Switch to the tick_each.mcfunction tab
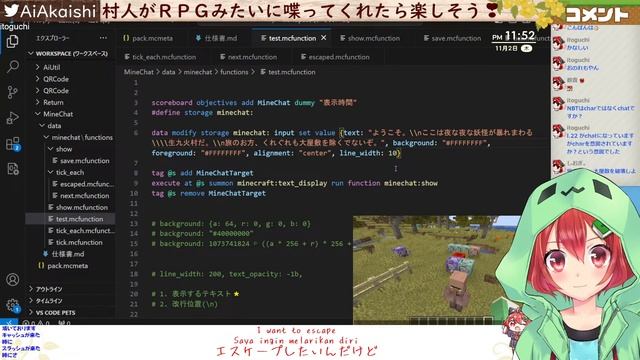Screen dimensions: 640x360 [x=160, y=57]
